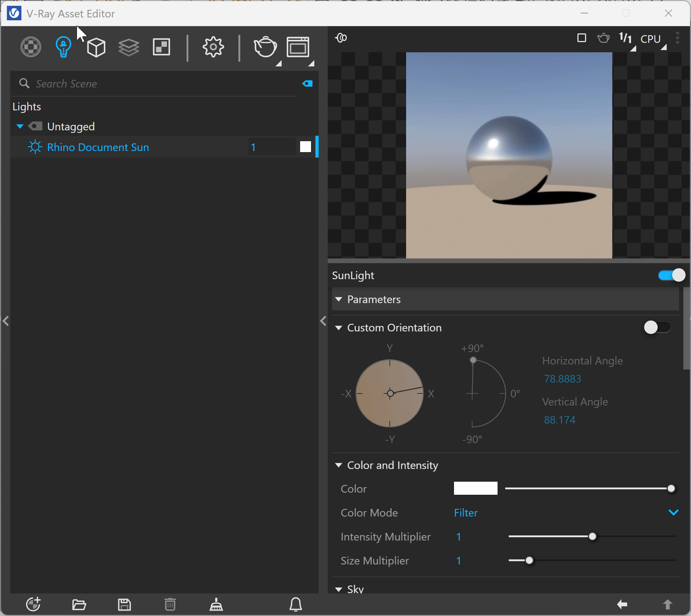The width and height of the screenshot is (691, 616).
Task: Open notifications bell icon
Action: point(296,604)
